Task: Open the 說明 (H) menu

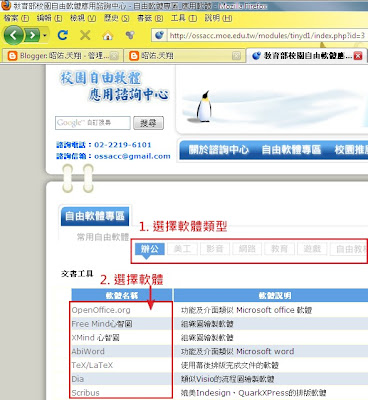Action: [218, 18]
